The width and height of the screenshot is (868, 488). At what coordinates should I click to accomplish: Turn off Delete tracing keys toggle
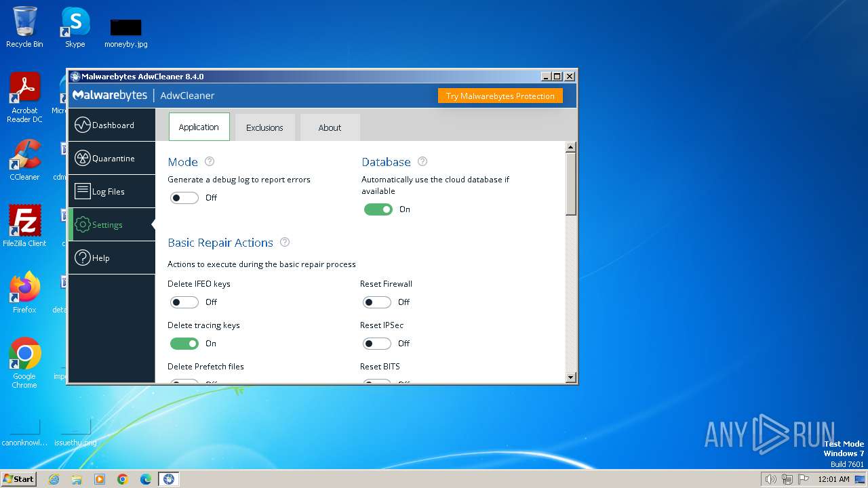coord(184,344)
